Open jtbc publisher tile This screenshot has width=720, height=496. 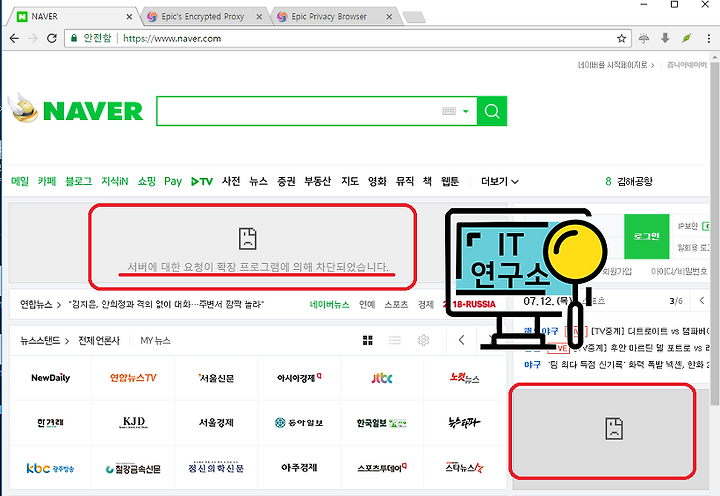(x=382, y=378)
